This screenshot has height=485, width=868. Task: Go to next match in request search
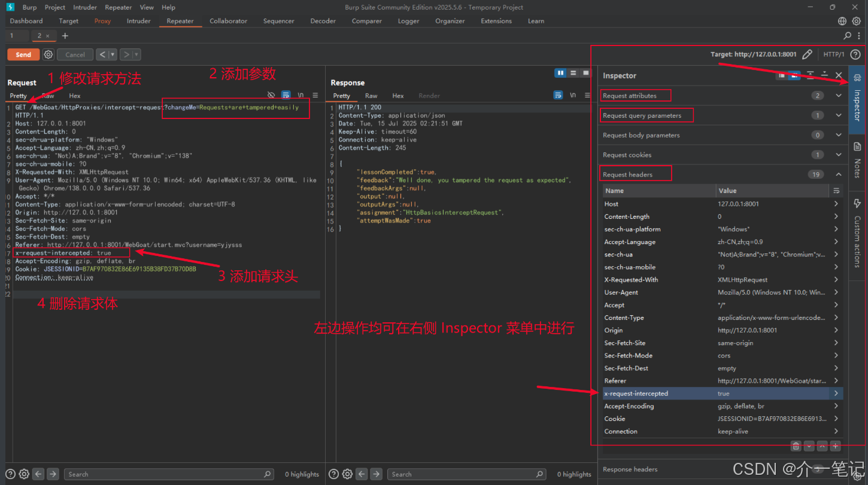point(53,474)
